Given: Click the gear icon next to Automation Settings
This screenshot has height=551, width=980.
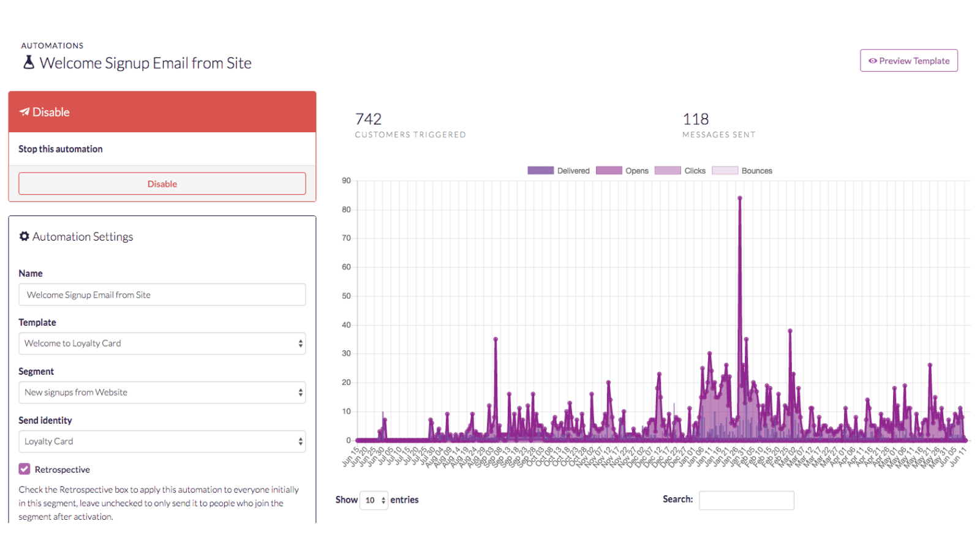Looking at the screenshot, I should coord(24,236).
